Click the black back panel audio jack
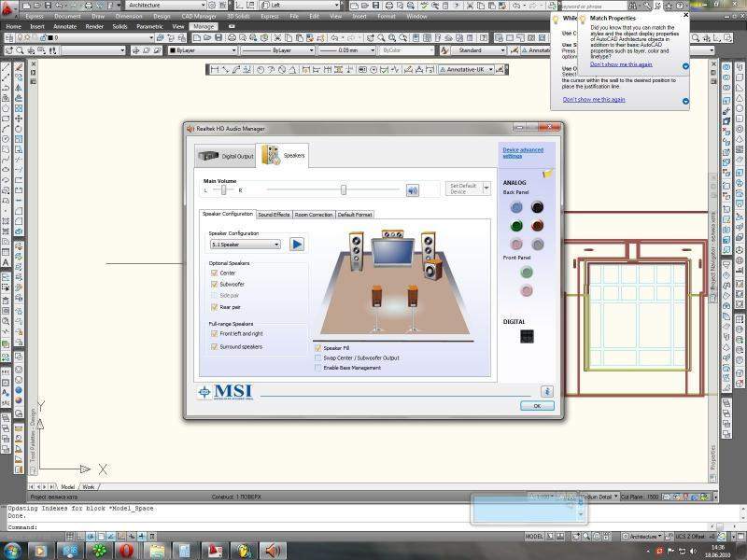 538,207
